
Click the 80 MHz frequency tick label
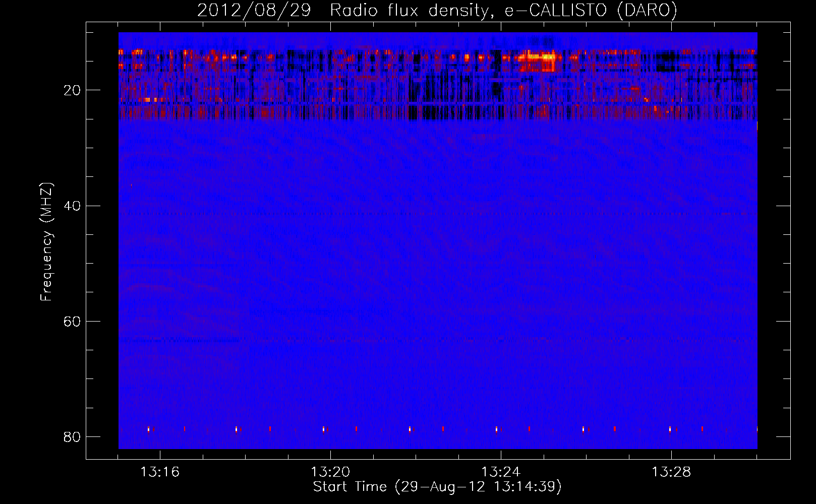coord(72,436)
